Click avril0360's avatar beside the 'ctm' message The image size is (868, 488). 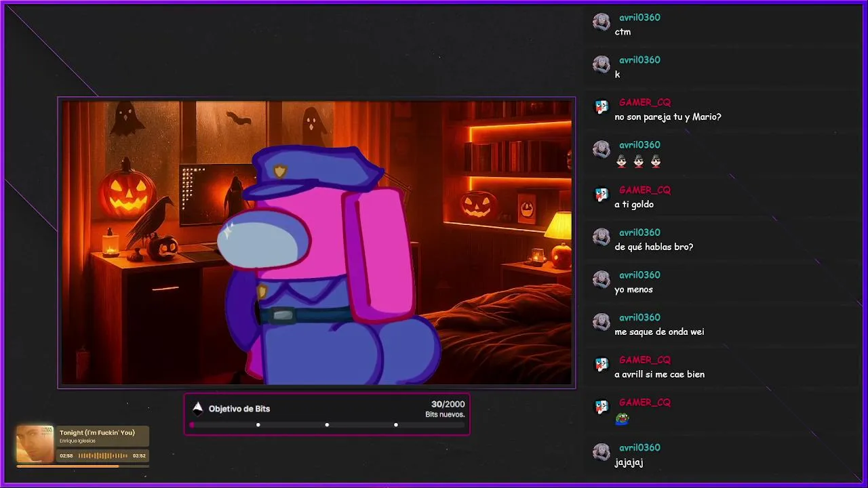pyautogui.click(x=601, y=22)
